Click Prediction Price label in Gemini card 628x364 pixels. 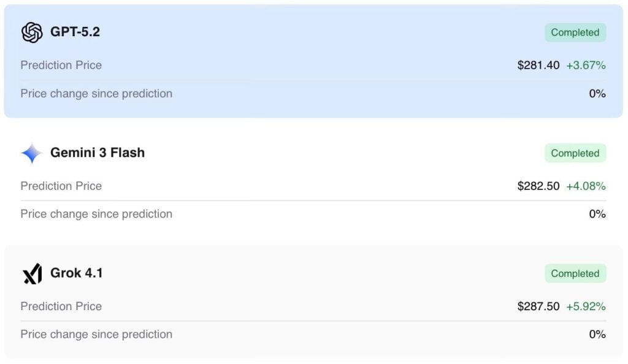click(61, 186)
